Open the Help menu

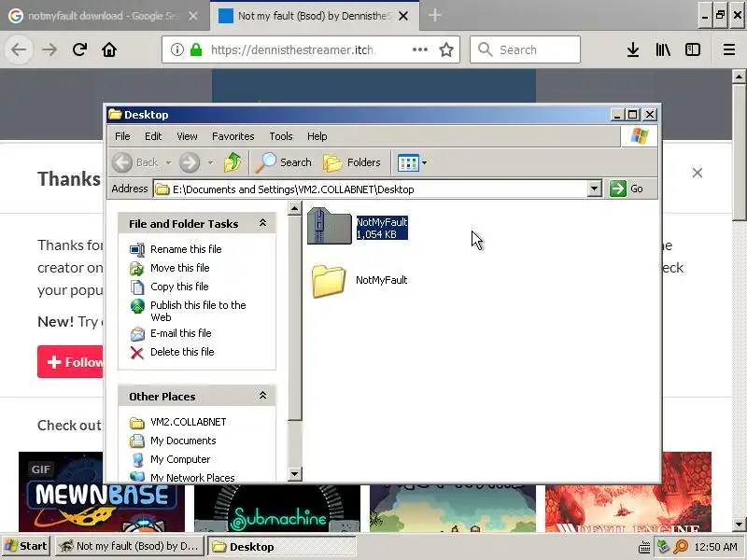(317, 136)
